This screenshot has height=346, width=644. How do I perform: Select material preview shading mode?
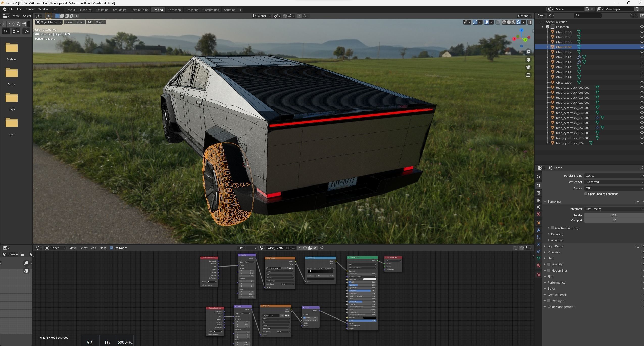coord(513,22)
